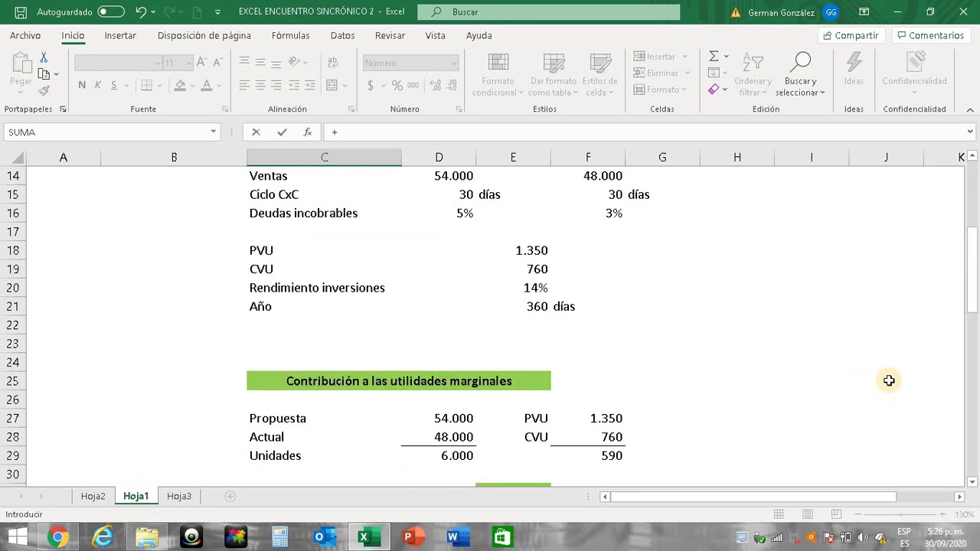The width and height of the screenshot is (980, 551).
Task: Click the increase decimals icon
Action: (x=433, y=85)
